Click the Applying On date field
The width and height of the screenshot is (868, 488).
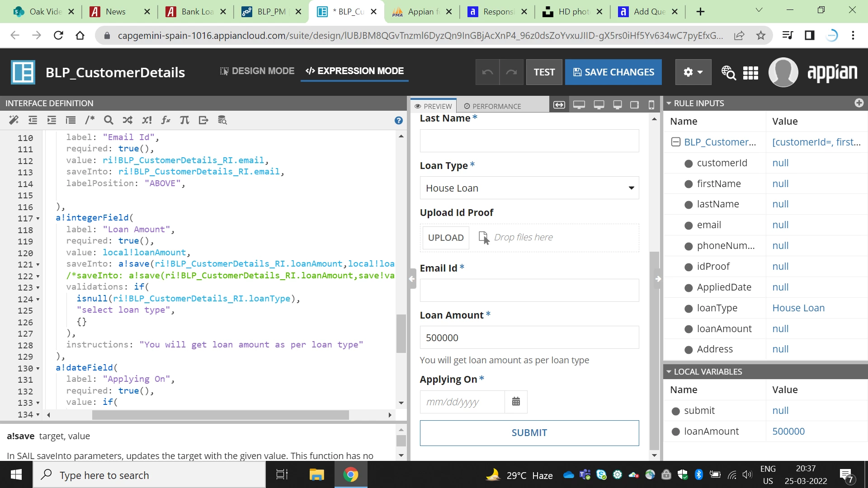click(x=462, y=402)
